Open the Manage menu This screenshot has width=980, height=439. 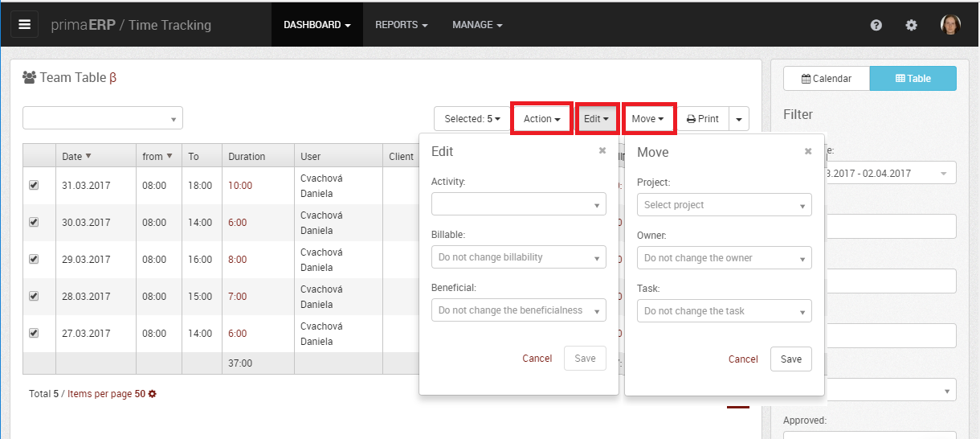click(477, 25)
